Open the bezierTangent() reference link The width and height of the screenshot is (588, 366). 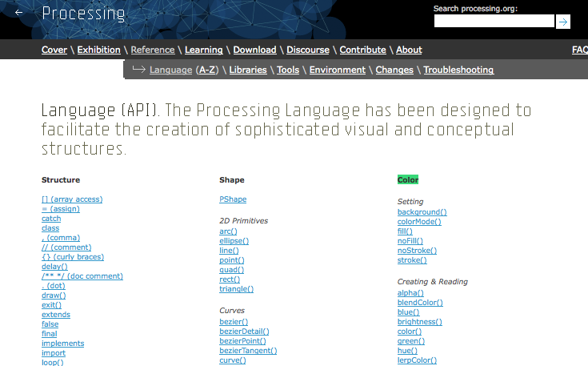click(x=248, y=351)
